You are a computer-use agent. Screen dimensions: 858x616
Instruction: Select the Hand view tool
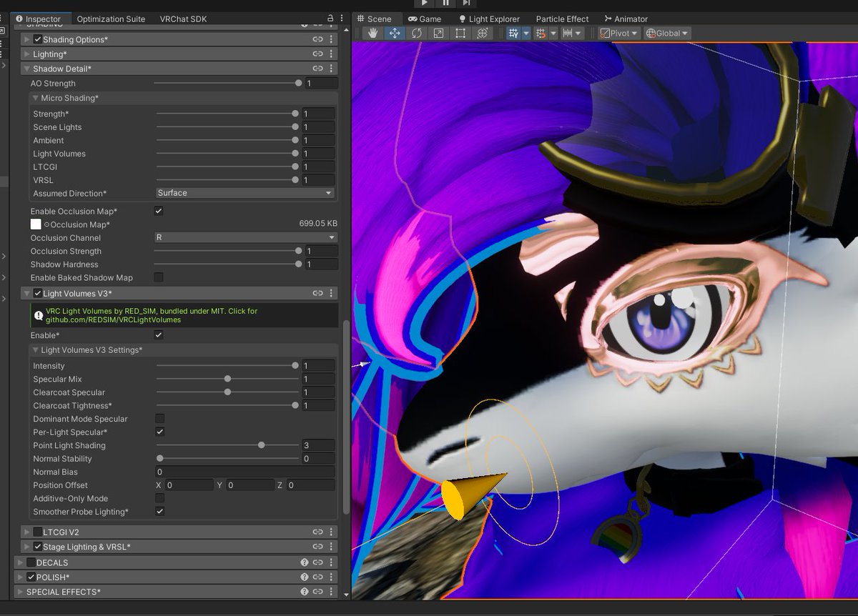click(x=373, y=33)
